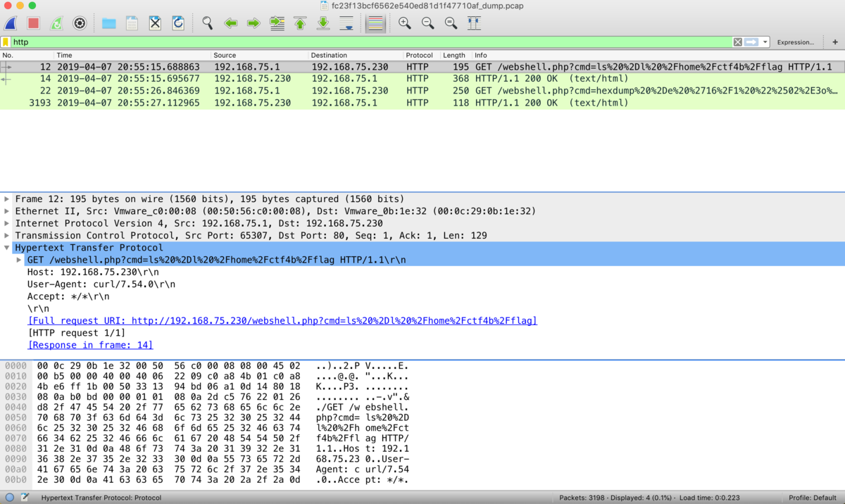Viewport: 845px width, 504px height.
Task: Zoom in on packet list text
Action: pyautogui.click(x=405, y=23)
